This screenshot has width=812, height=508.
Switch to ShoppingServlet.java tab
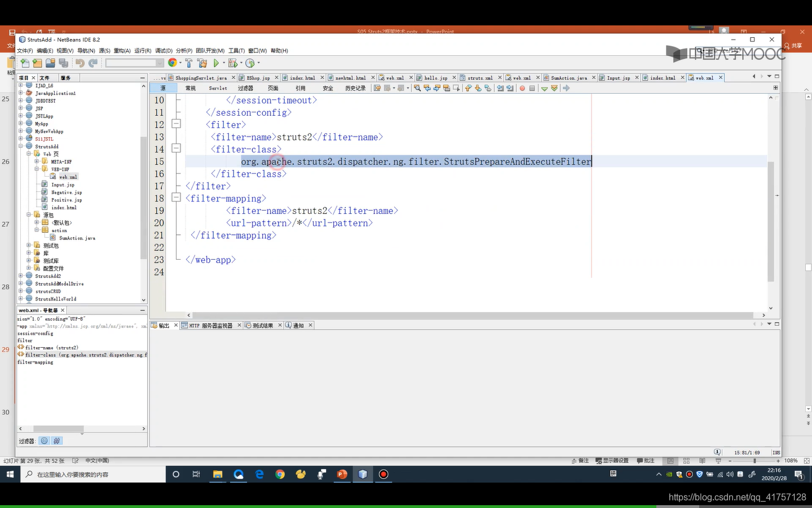click(201, 78)
